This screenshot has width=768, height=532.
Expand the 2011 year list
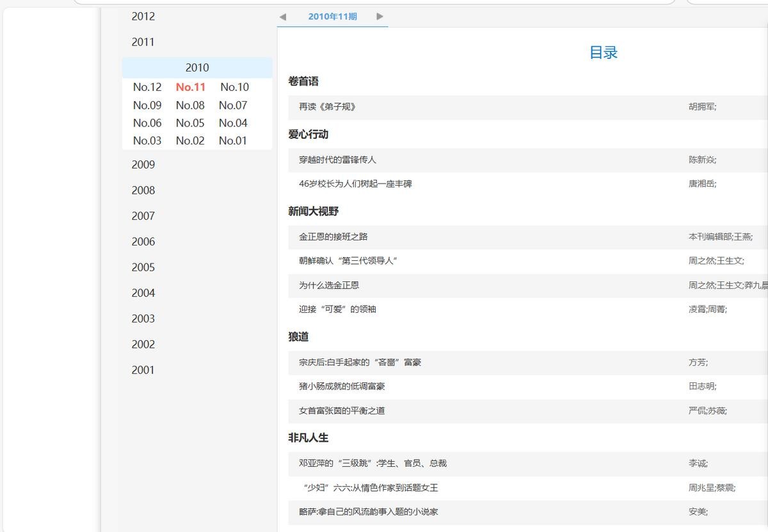[x=143, y=42]
